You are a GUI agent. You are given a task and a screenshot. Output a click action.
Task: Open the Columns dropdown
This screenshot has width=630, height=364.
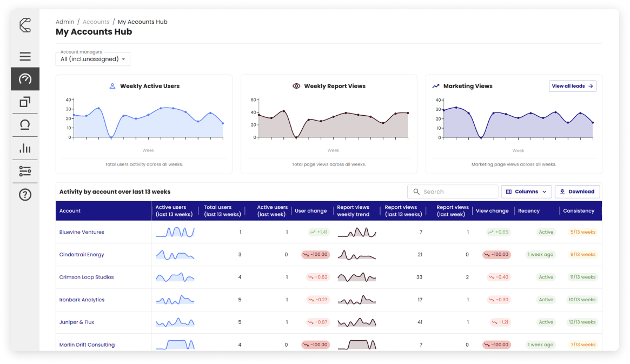526,191
